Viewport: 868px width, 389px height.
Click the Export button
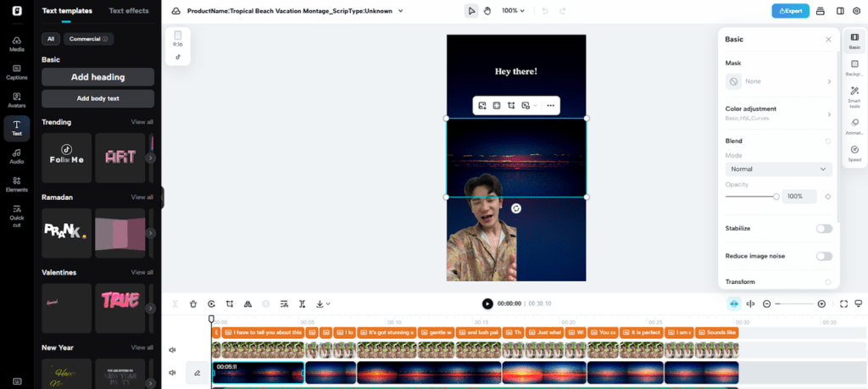click(790, 11)
